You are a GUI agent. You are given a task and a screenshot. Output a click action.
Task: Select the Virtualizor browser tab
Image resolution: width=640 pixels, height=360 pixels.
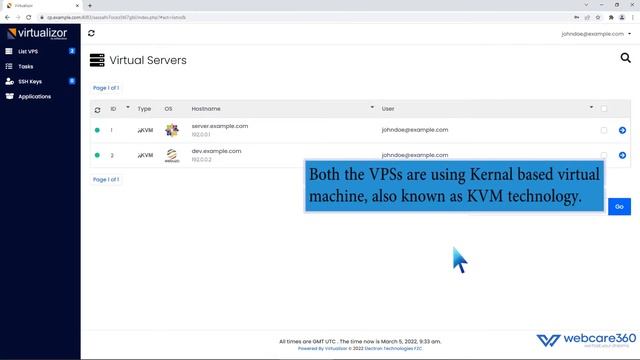point(41,6)
